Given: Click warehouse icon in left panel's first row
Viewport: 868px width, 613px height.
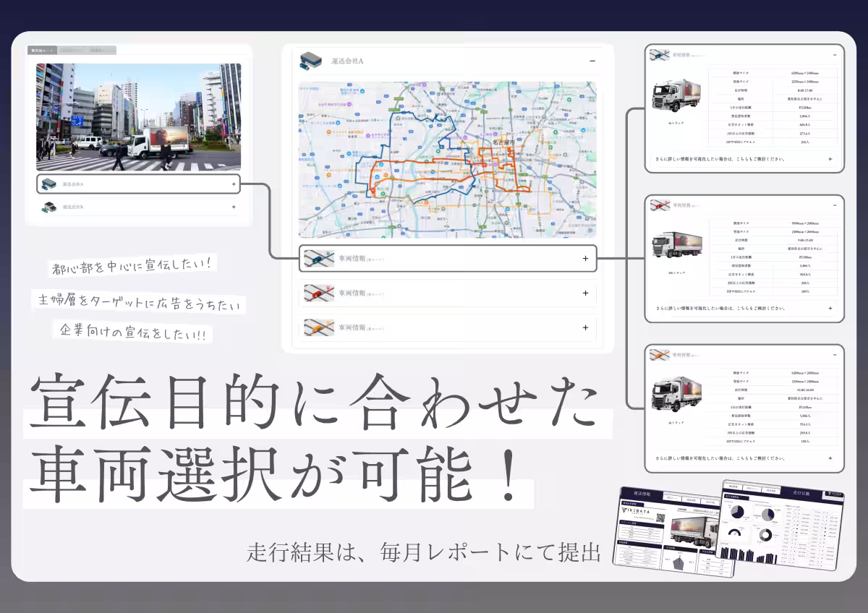Looking at the screenshot, I should (x=49, y=184).
